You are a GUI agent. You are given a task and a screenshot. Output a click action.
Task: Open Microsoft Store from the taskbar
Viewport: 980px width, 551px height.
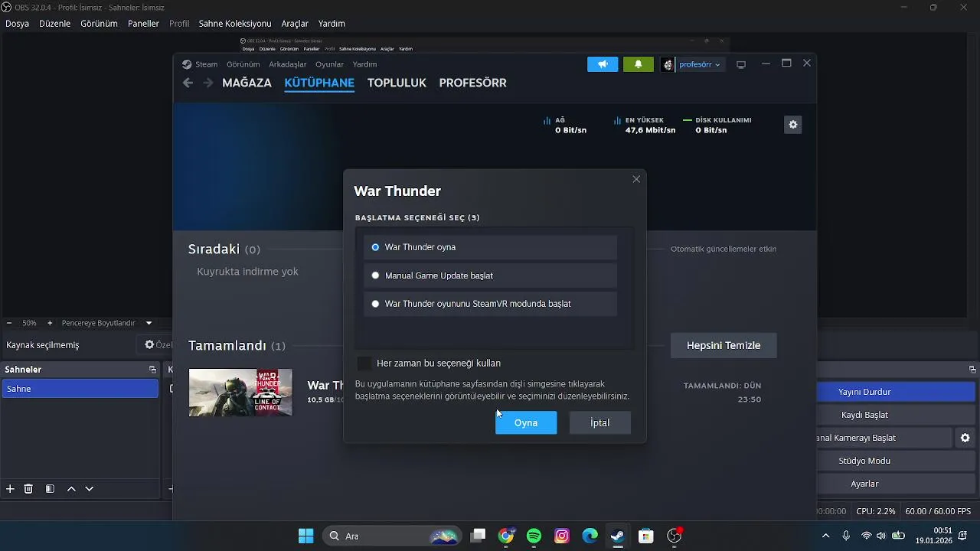tap(645, 536)
